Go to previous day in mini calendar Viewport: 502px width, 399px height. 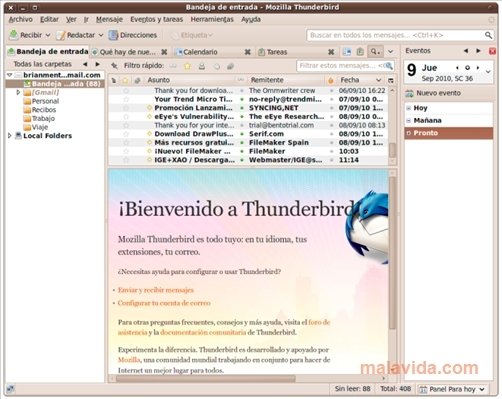(457, 68)
